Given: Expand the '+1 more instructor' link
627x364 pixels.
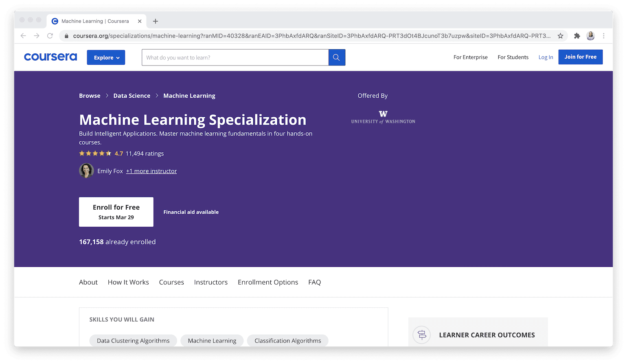Looking at the screenshot, I should coord(151,171).
